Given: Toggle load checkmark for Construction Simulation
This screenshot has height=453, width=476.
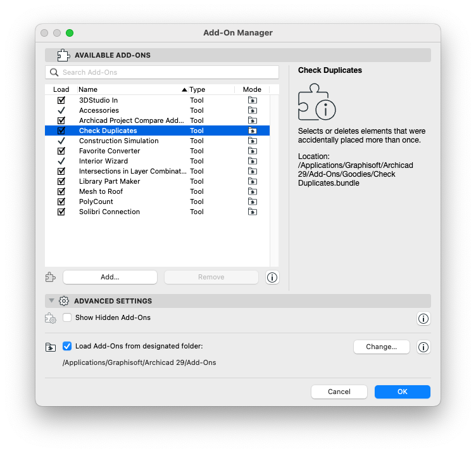Looking at the screenshot, I should [x=61, y=141].
